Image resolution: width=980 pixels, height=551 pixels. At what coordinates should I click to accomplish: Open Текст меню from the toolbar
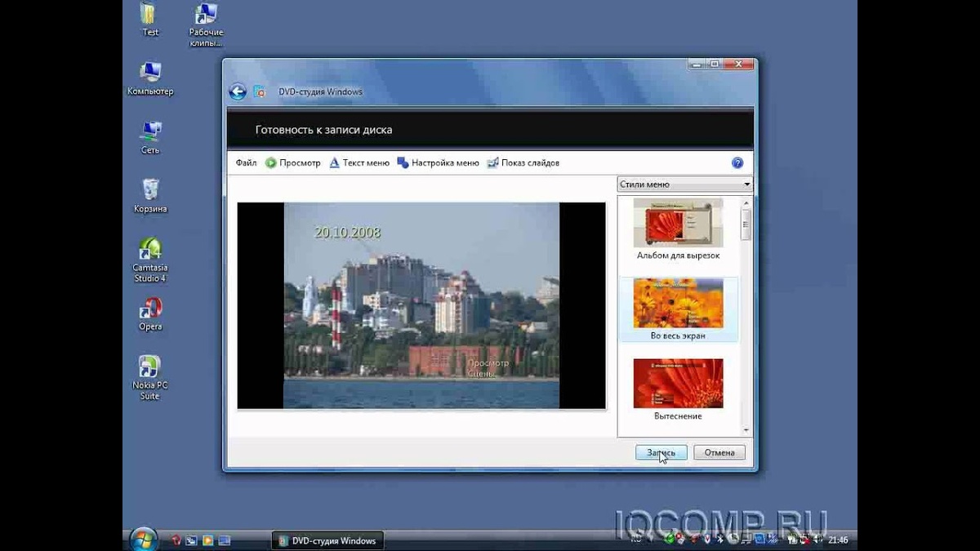[x=359, y=163]
